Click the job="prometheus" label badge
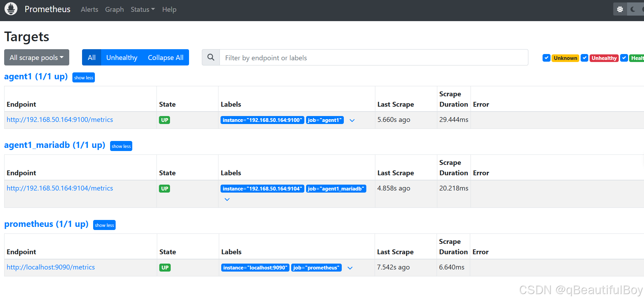 point(316,268)
